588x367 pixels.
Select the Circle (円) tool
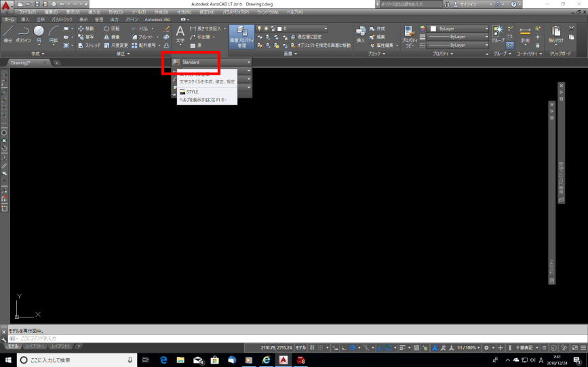39,34
